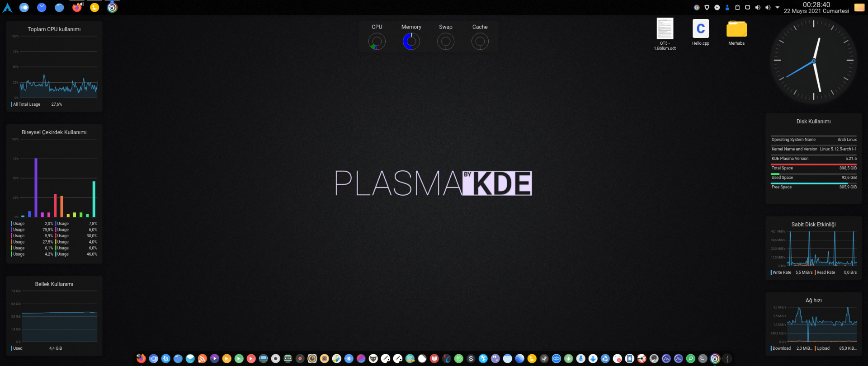This screenshot has width=868, height=366.
Task: Click the Toplam CPU kullanımı title
Action: point(54,29)
